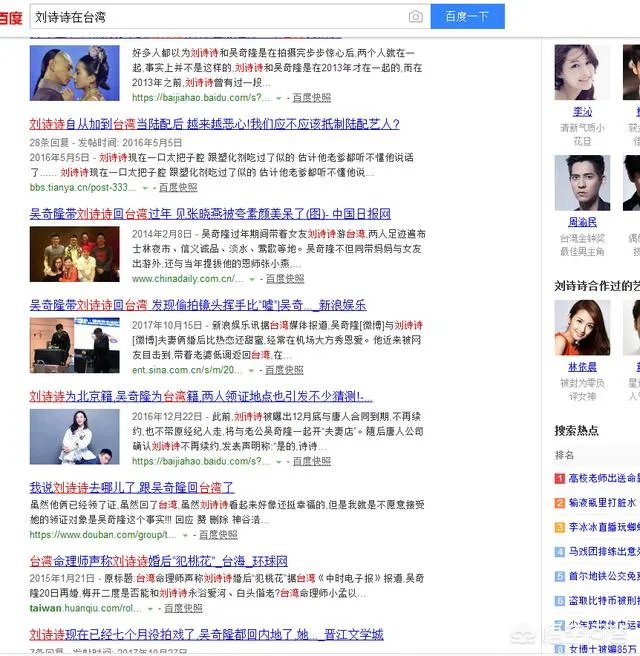Screen dimensions: 640x656
Task: Click the camera image-search icon
Action: (415, 17)
